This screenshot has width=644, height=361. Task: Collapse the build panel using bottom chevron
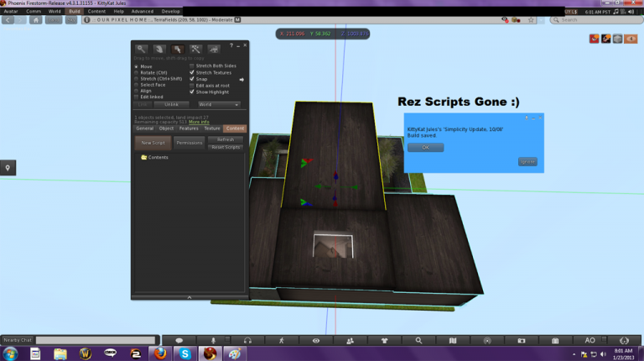[190, 297]
